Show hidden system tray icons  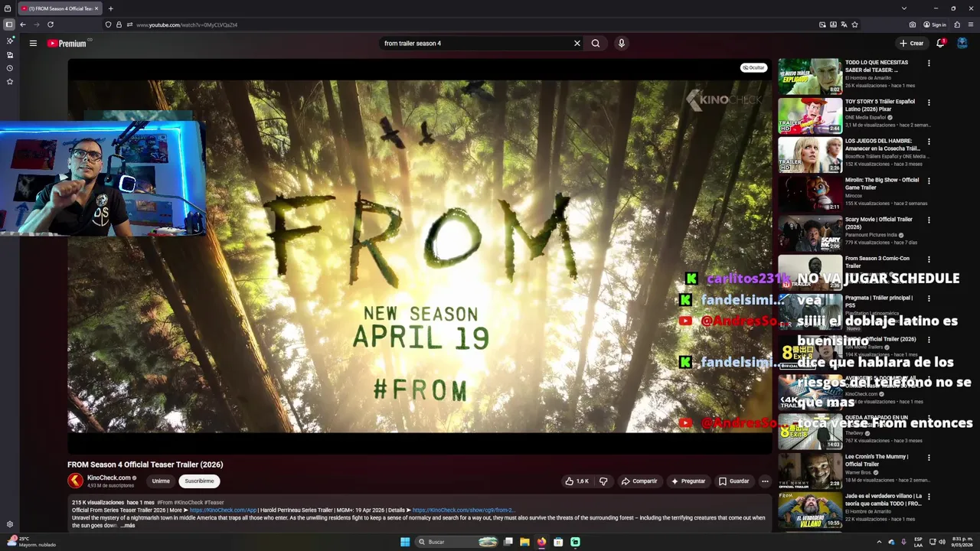(879, 542)
